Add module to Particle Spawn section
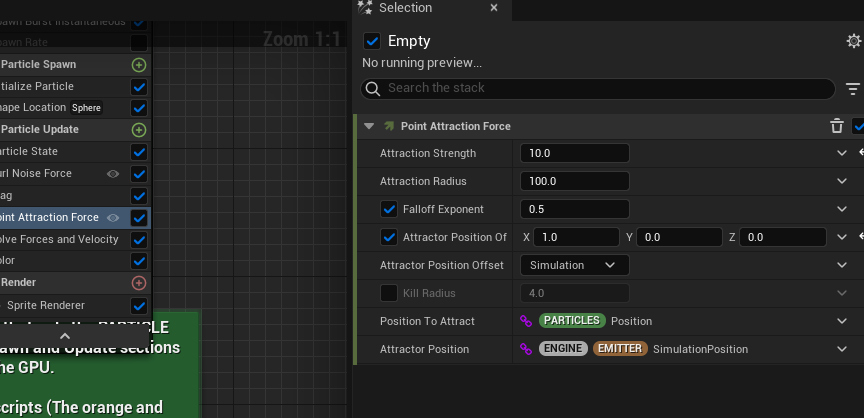864x418 pixels. pos(139,65)
